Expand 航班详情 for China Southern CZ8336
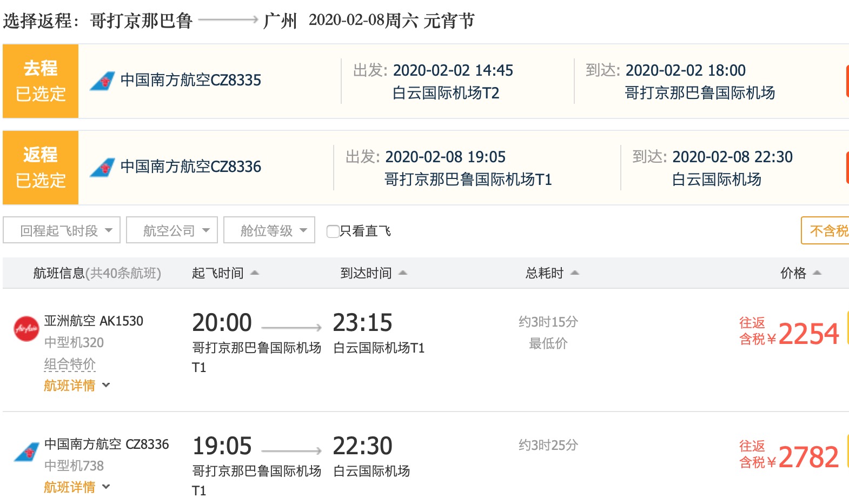This screenshot has height=504, width=849. click(x=76, y=487)
